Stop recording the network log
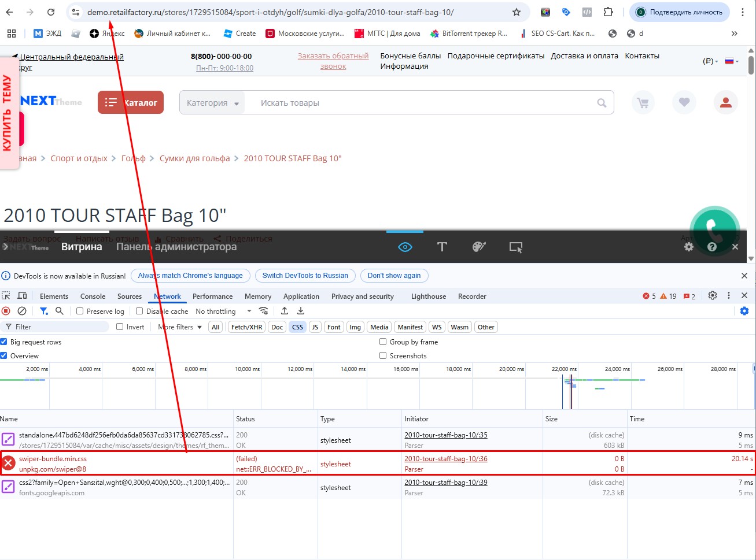Viewport: 756px width, 560px height. (6, 311)
